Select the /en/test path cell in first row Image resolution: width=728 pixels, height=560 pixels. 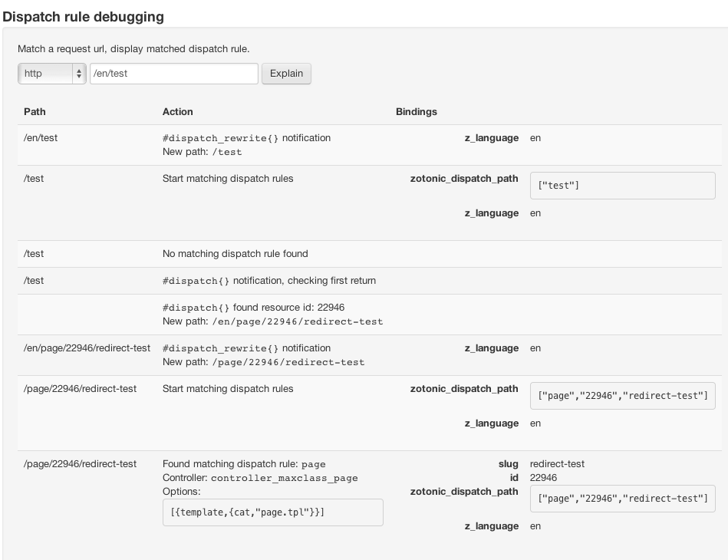click(x=41, y=138)
